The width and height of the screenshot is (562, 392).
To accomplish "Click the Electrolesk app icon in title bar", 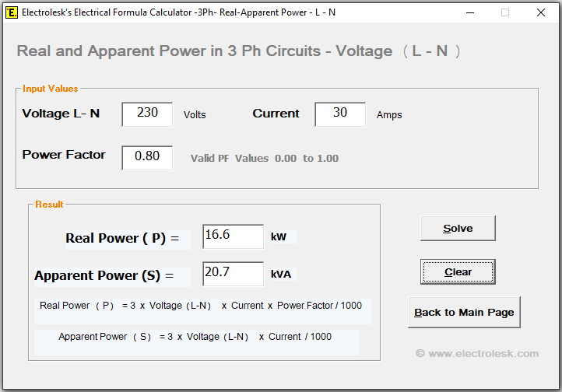I will coord(12,12).
